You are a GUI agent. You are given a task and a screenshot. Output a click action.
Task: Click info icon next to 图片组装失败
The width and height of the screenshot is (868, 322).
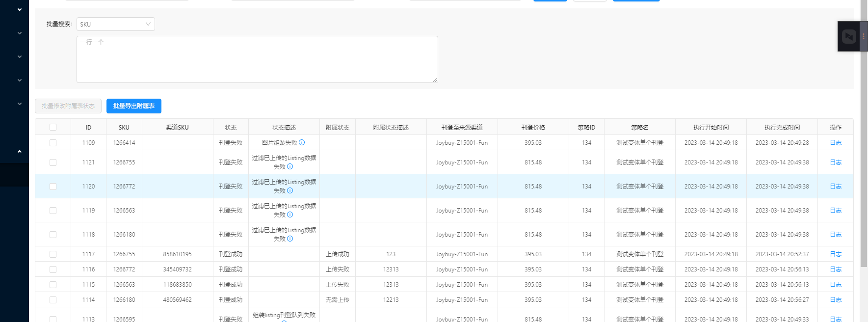(x=302, y=142)
